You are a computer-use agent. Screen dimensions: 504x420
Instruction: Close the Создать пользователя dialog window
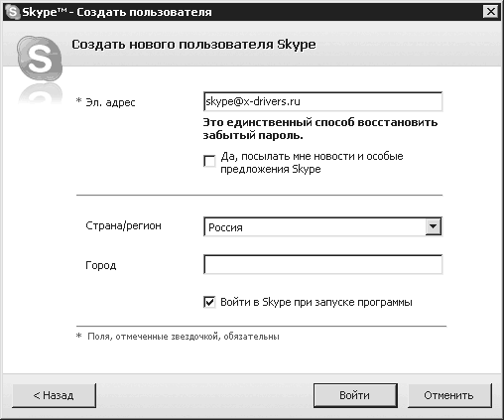491,12
